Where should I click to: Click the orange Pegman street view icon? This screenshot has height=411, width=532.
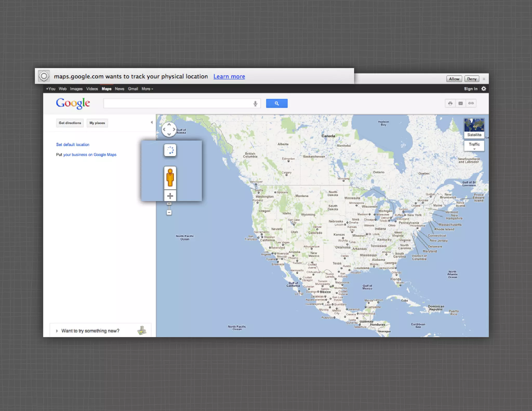[170, 178]
